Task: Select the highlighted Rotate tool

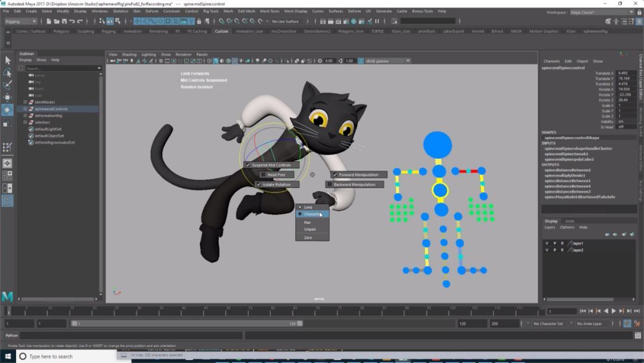Action: (7, 110)
